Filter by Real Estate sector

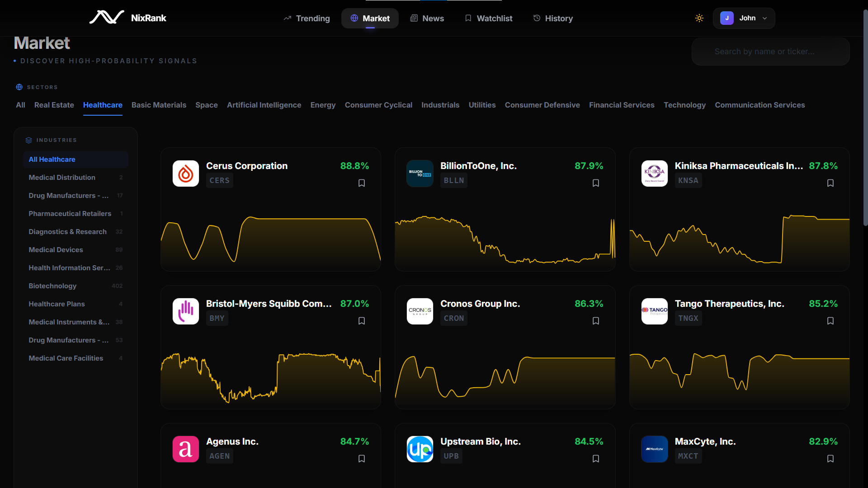pyautogui.click(x=54, y=105)
